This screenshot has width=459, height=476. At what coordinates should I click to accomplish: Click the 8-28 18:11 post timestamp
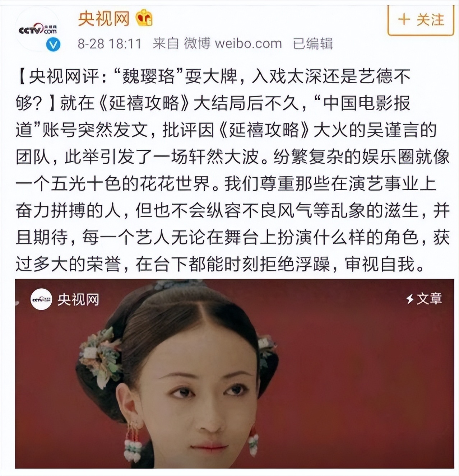110,44
